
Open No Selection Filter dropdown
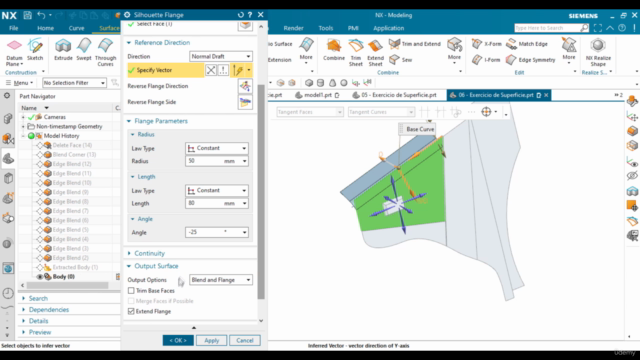74,83
